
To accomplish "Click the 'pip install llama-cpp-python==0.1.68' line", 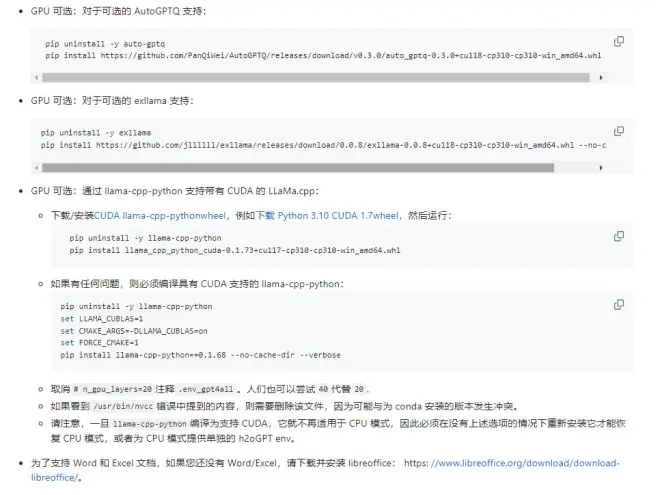I will click(x=200, y=354).
